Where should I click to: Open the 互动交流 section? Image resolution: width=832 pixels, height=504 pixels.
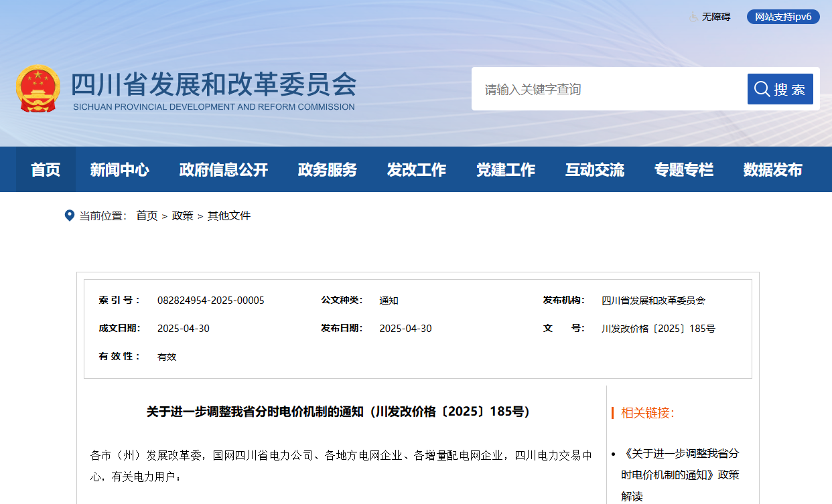(594, 170)
